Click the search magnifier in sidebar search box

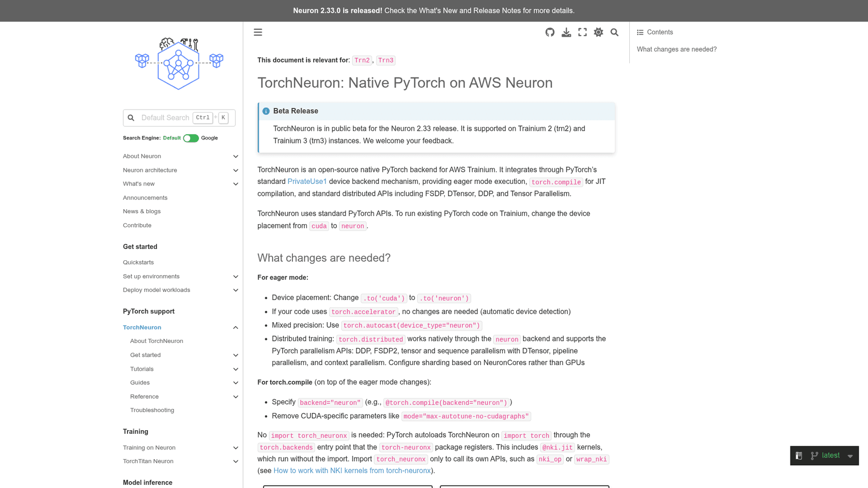tap(131, 118)
